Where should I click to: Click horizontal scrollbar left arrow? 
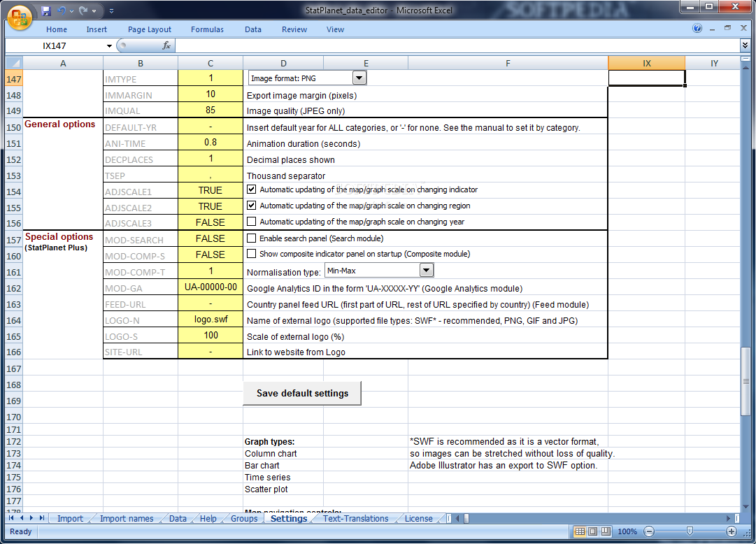tap(458, 518)
